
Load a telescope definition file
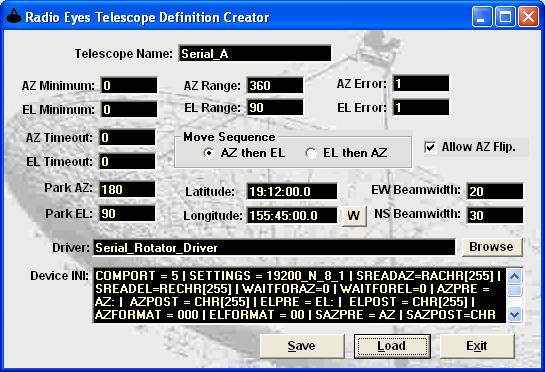[x=392, y=346]
